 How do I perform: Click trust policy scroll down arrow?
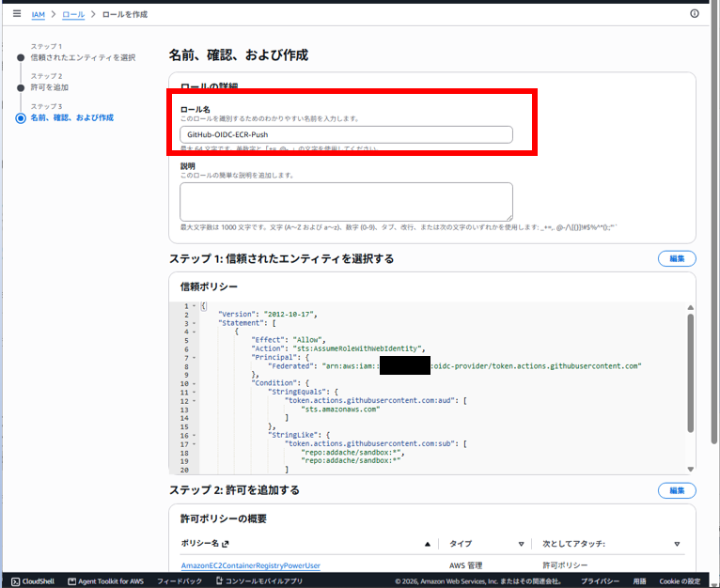(x=691, y=469)
